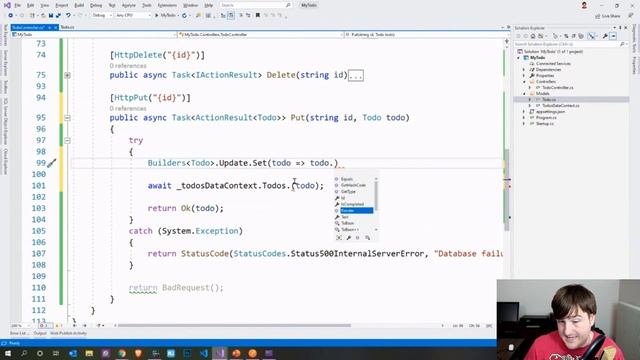Click the Save All toolbar icon
The image size is (640, 360).
58,16
